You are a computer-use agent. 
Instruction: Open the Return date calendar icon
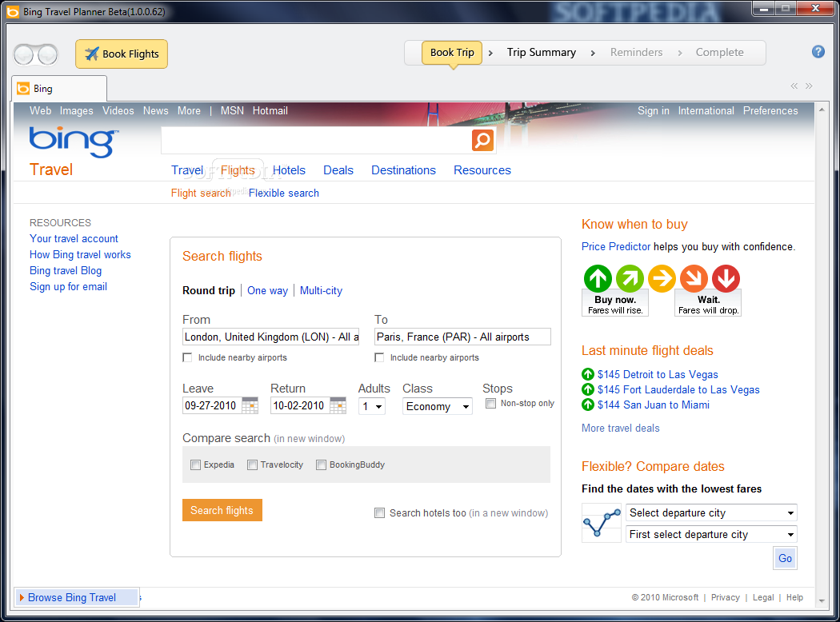click(x=338, y=406)
